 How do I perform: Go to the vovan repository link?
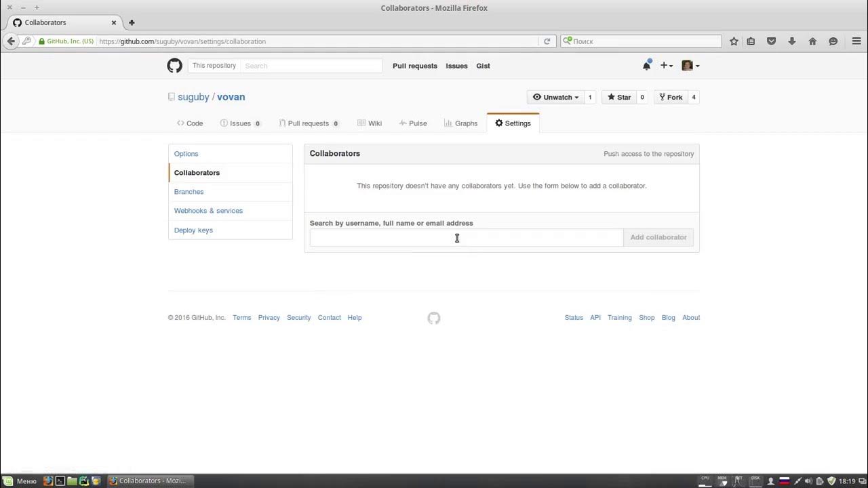click(x=231, y=97)
